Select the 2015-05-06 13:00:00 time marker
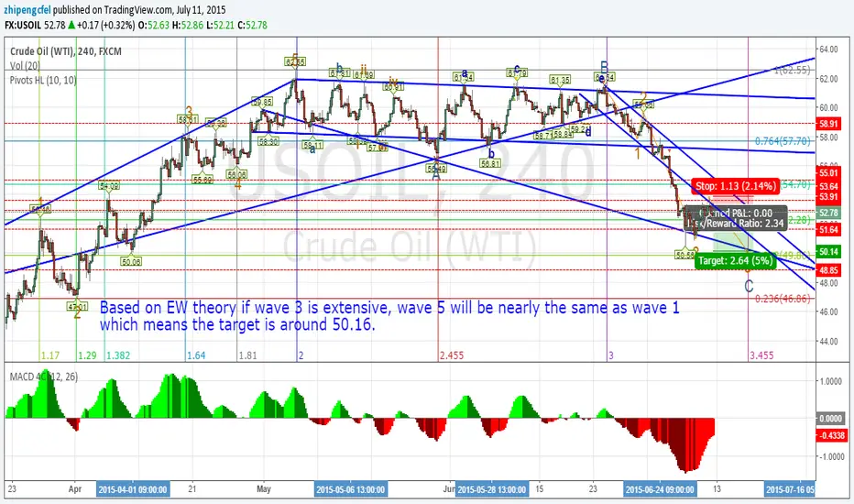Image resolution: width=854 pixels, height=504 pixels. 351,489
